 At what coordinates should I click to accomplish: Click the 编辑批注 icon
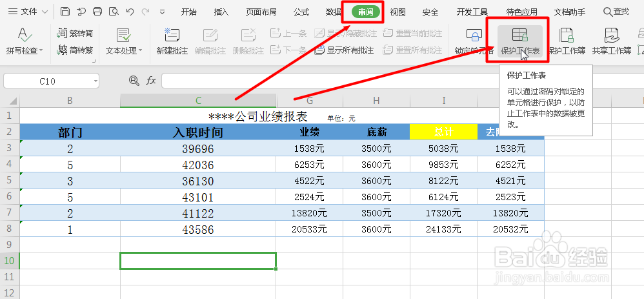(x=210, y=35)
